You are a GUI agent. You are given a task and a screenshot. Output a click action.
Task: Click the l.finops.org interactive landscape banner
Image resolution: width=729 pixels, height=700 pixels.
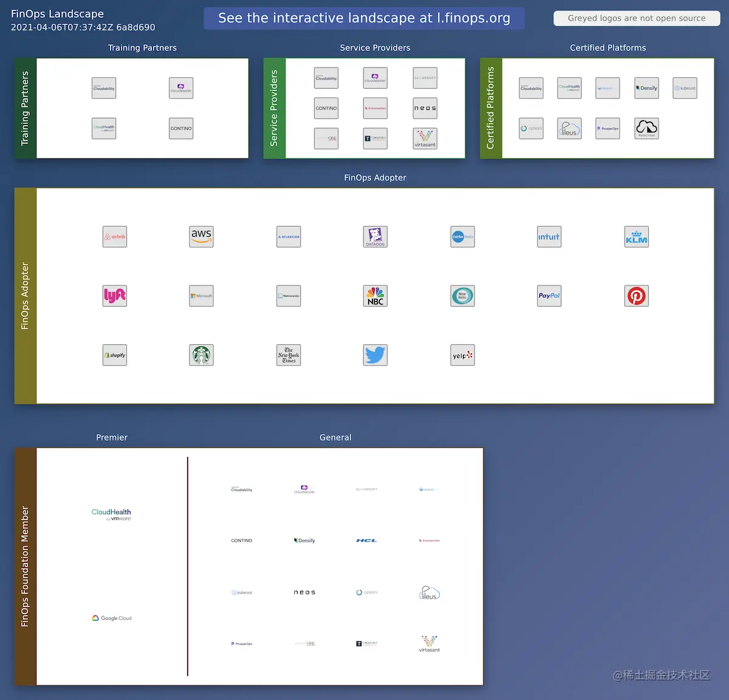(x=364, y=18)
